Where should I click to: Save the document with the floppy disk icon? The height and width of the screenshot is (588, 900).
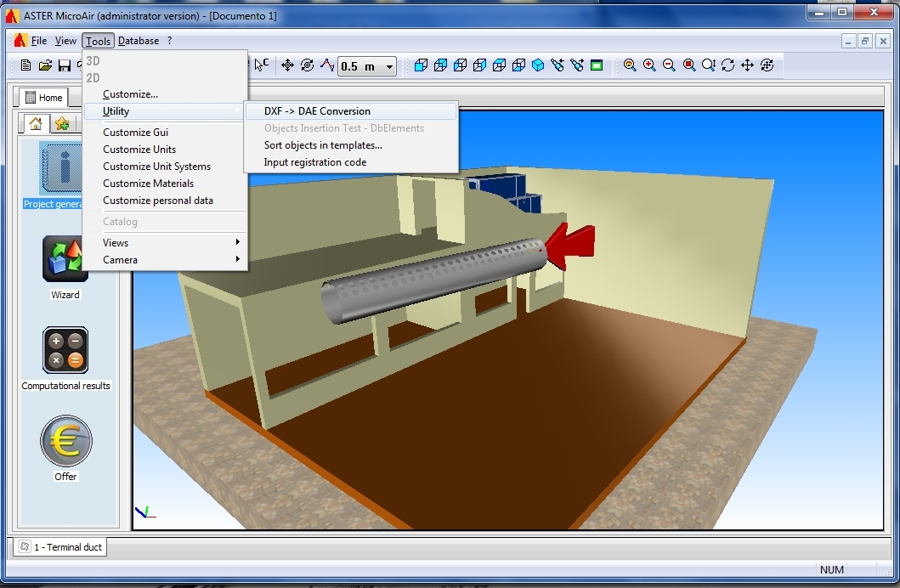(65, 65)
